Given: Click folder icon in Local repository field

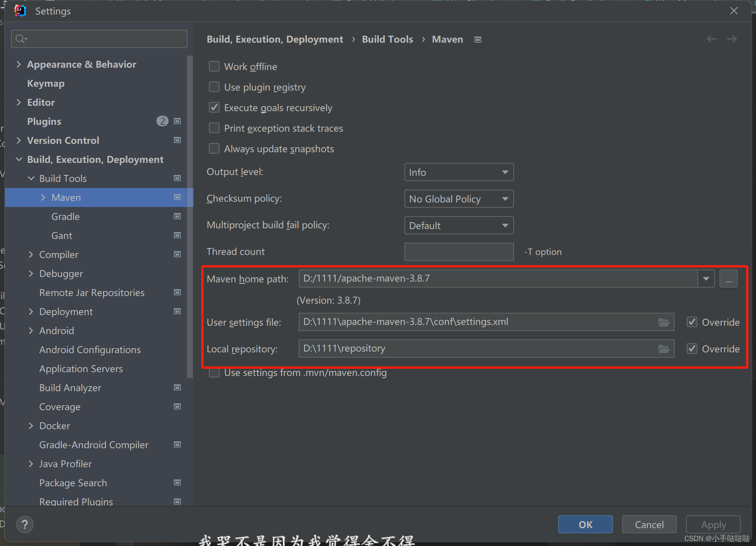Looking at the screenshot, I should point(664,349).
